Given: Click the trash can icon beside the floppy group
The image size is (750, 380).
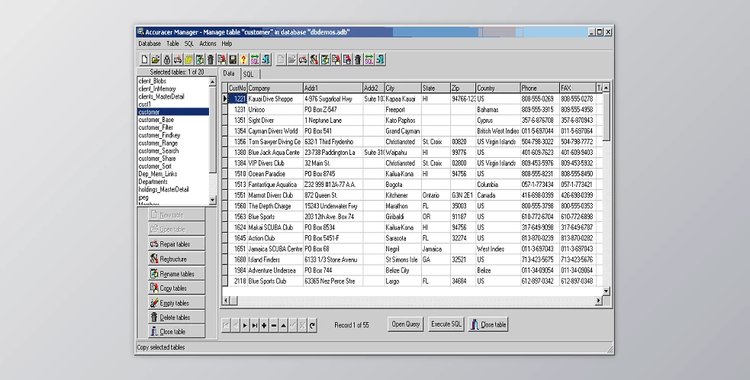Looking at the screenshot, I should (x=210, y=59).
